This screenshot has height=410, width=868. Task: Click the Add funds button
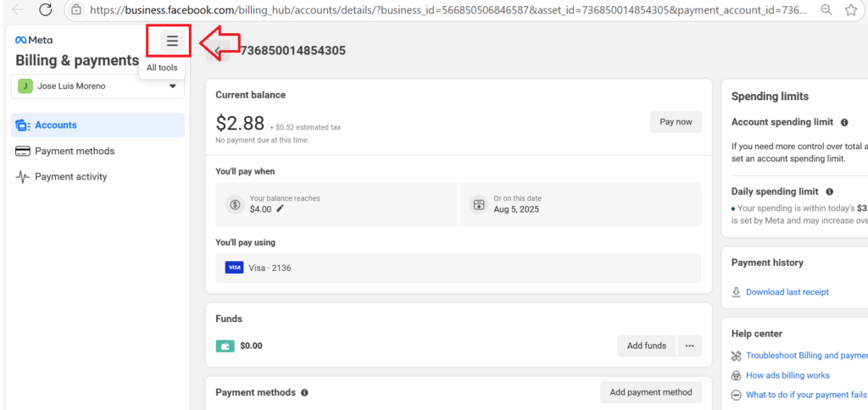(646, 346)
